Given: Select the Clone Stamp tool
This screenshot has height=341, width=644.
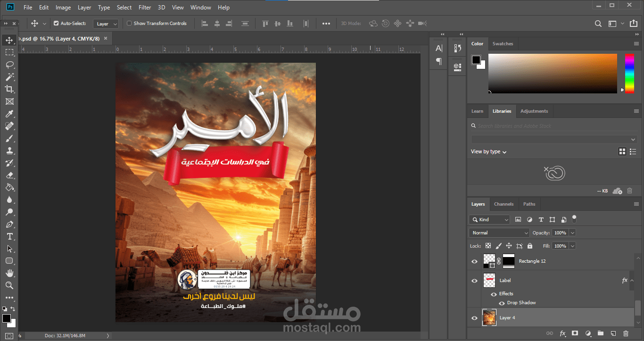Looking at the screenshot, I should (x=9, y=151).
